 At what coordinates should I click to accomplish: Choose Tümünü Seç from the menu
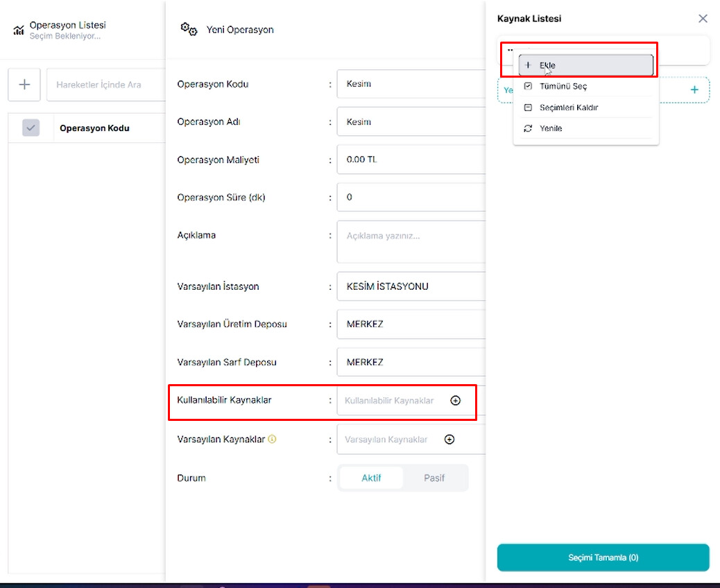point(586,86)
